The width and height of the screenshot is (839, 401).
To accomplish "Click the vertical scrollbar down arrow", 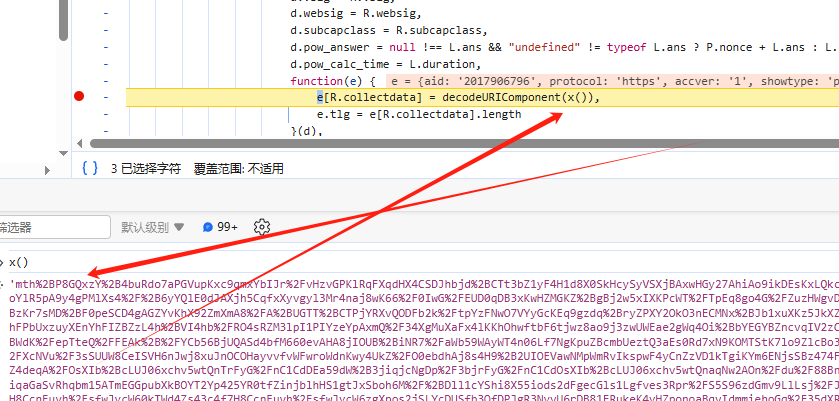I will click(x=64, y=154).
